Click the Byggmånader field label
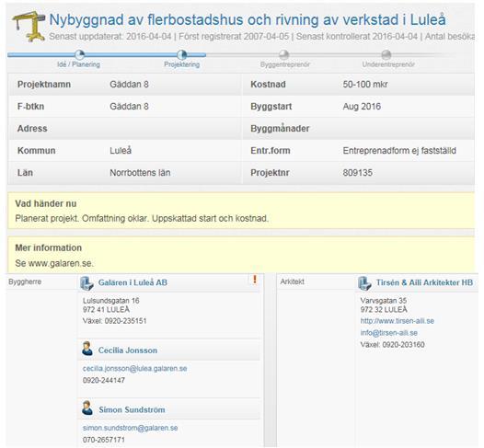The image size is (484, 448). tap(280, 129)
